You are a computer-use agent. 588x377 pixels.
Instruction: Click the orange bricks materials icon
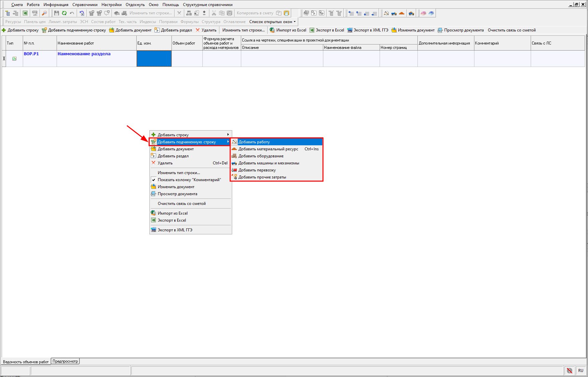tap(402, 13)
